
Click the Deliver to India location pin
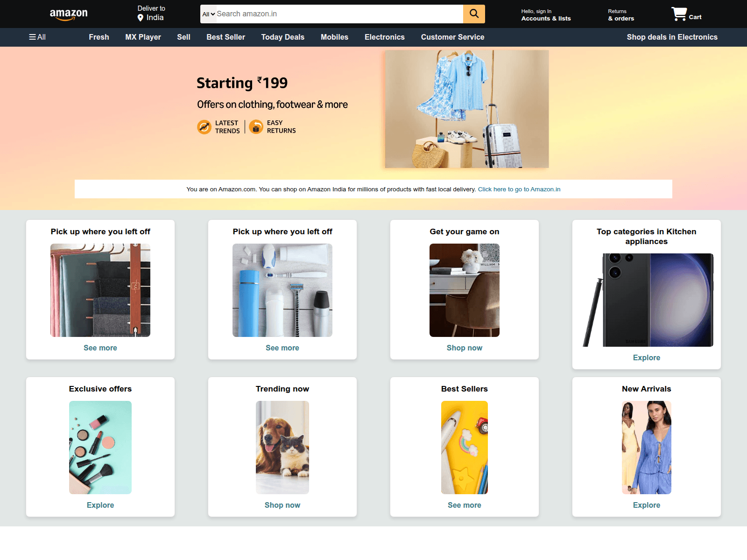click(x=141, y=18)
